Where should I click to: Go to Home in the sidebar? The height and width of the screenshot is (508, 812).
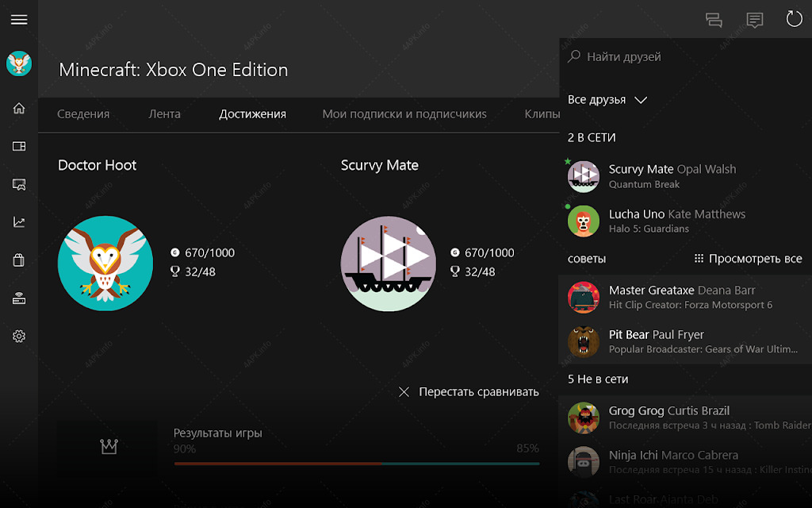[19, 108]
